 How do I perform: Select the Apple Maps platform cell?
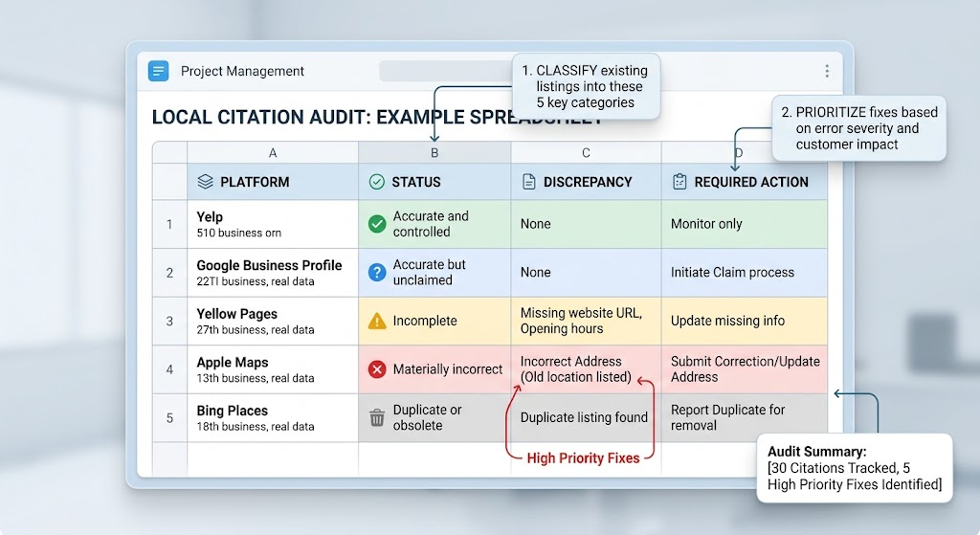point(273,369)
